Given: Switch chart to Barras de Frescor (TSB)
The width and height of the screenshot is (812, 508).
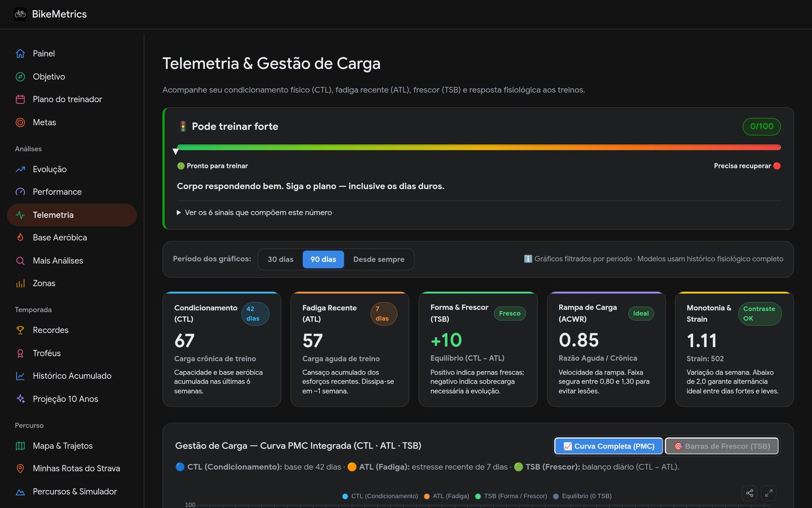Looking at the screenshot, I should pyautogui.click(x=722, y=446).
